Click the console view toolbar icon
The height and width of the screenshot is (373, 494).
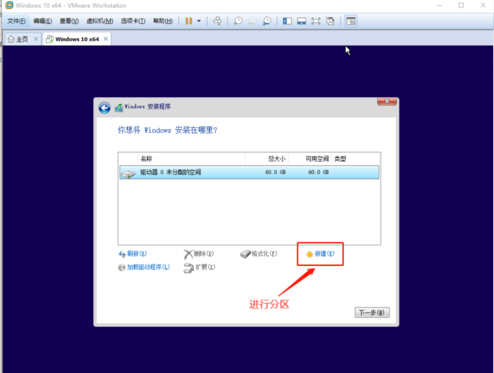[x=351, y=21]
